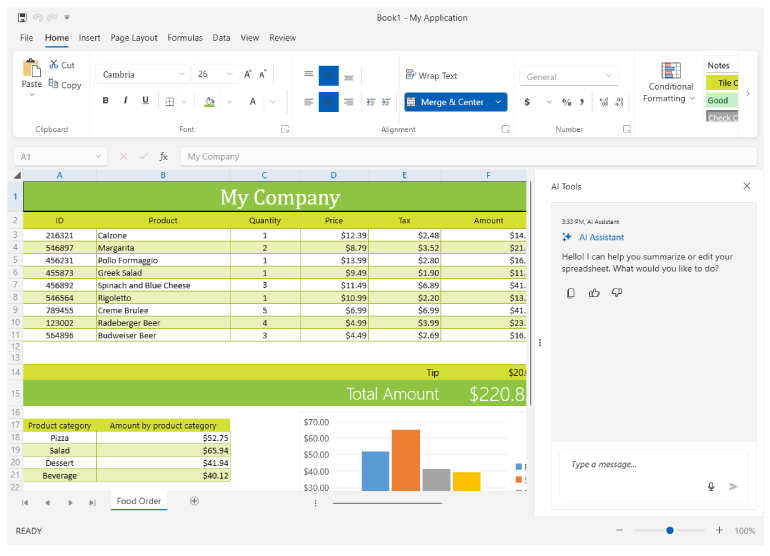Click the insert function fx icon

[164, 157]
